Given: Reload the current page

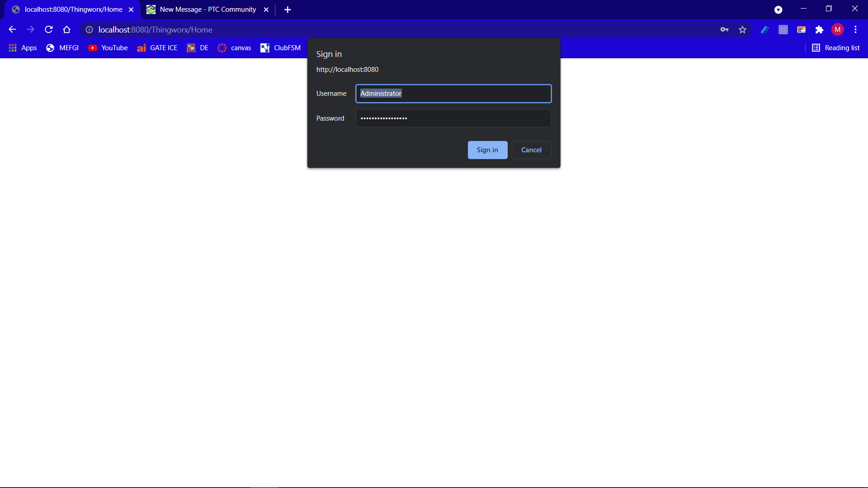Looking at the screenshot, I should (48, 29).
